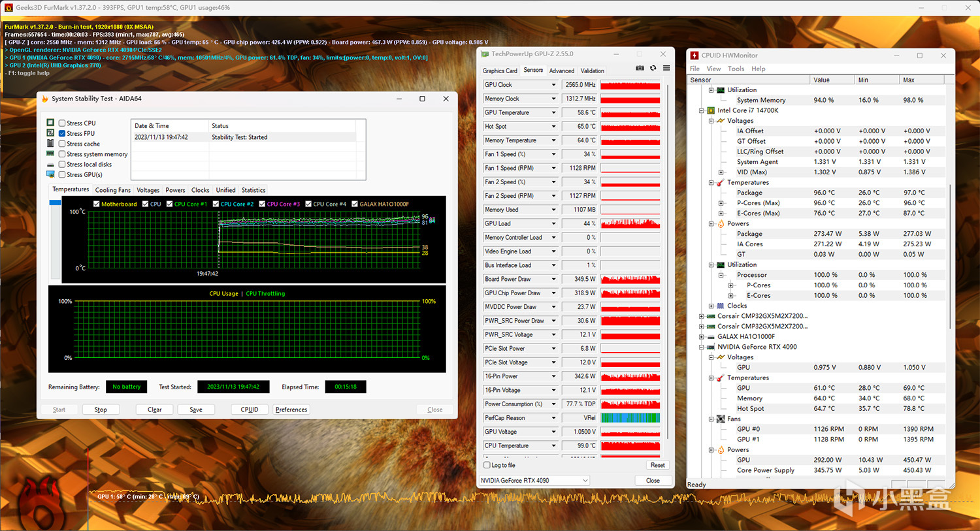Click the RAM icon beside Stress system memory
980x531 pixels.
click(51, 153)
